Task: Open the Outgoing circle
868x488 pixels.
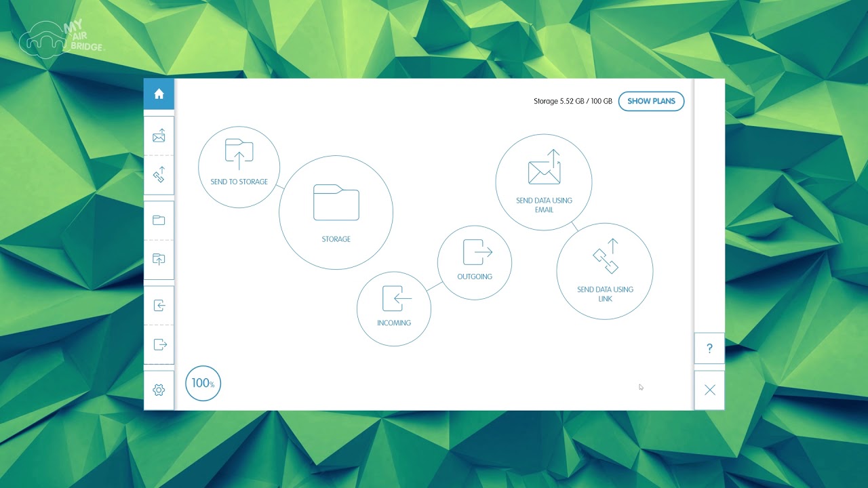Action: click(x=475, y=262)
